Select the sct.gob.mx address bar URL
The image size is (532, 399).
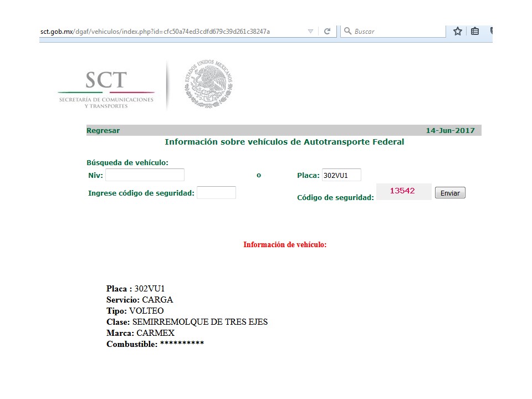[155, 32]
